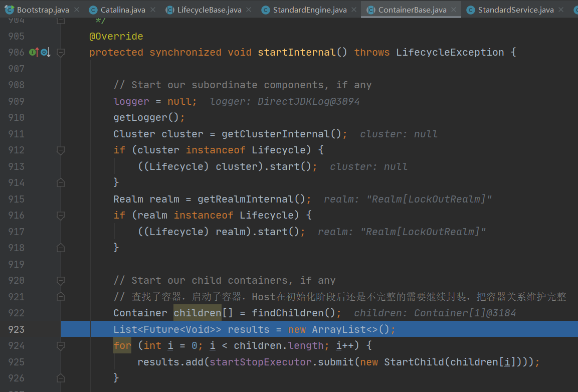Click the inline hint Container[1]@3184

[465, 313]
